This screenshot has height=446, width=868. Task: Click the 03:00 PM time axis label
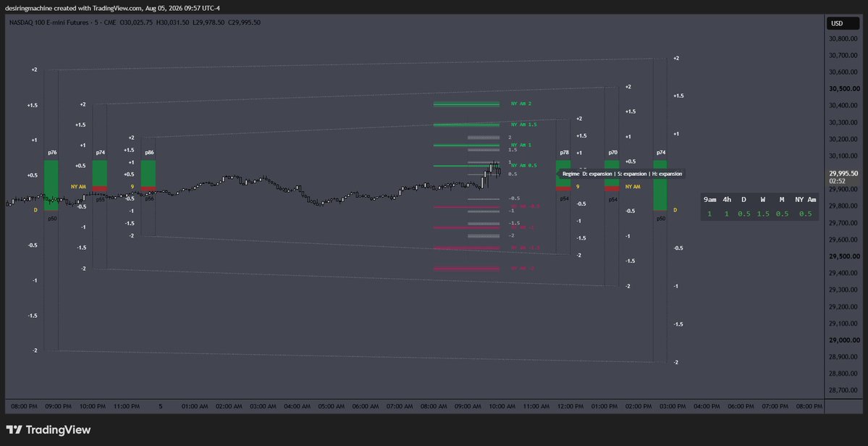[x=673, y=406]
